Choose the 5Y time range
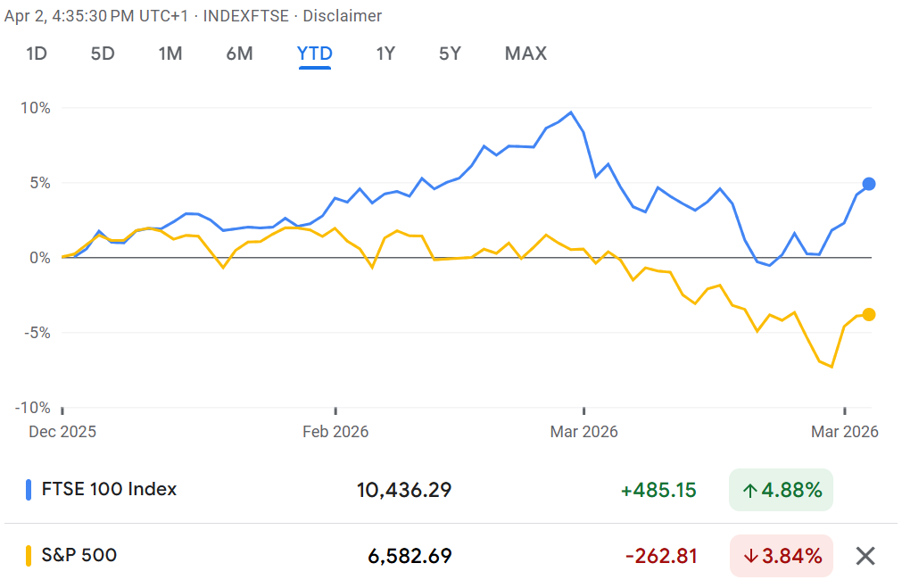Viewport: 902px width, 588px height. point(450,54)
